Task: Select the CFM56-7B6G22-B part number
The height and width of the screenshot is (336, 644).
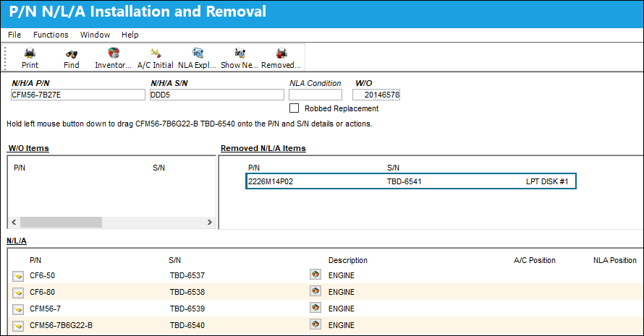Action: (x=62, y=325)
